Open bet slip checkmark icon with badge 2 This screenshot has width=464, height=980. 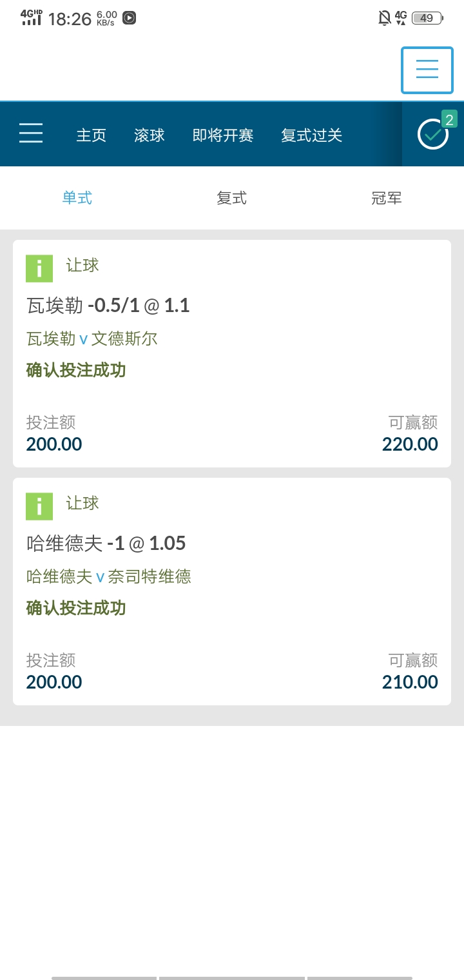(x=433, y=134)
